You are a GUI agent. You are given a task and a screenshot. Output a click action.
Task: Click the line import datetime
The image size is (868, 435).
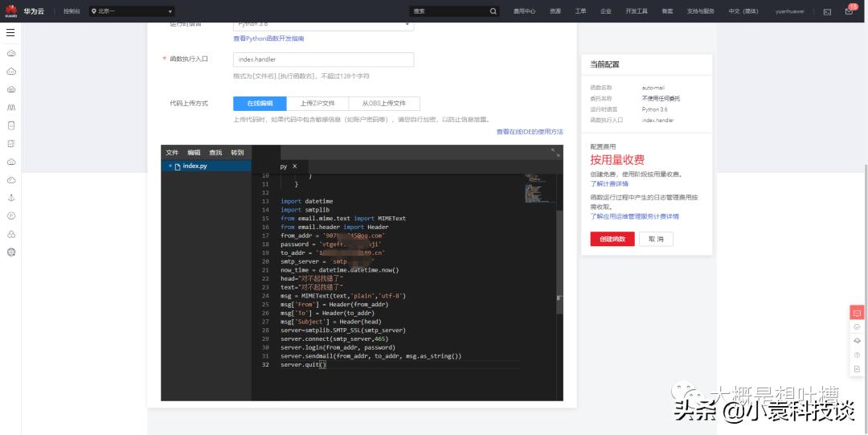point(307,201)
